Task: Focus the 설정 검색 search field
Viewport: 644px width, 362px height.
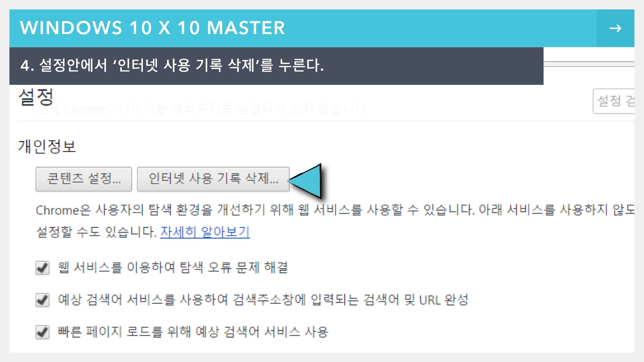Action: pyautogui.click(x=614, y=101)
